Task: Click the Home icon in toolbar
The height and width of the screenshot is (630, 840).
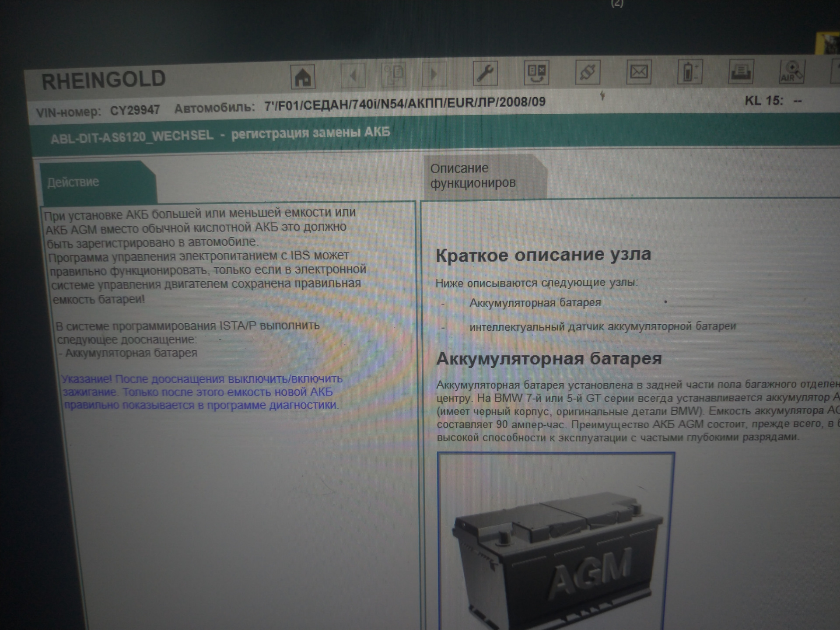Action: 303,77
